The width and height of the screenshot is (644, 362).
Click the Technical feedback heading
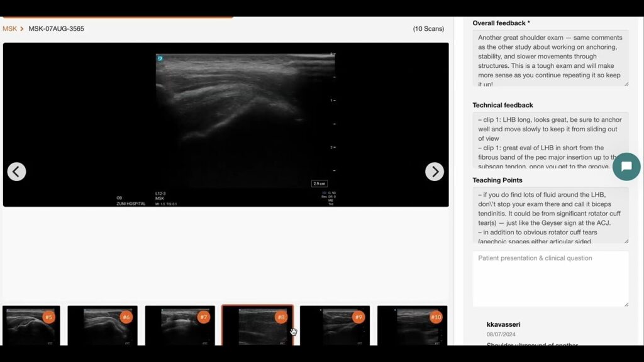click(x=502, y=106)
